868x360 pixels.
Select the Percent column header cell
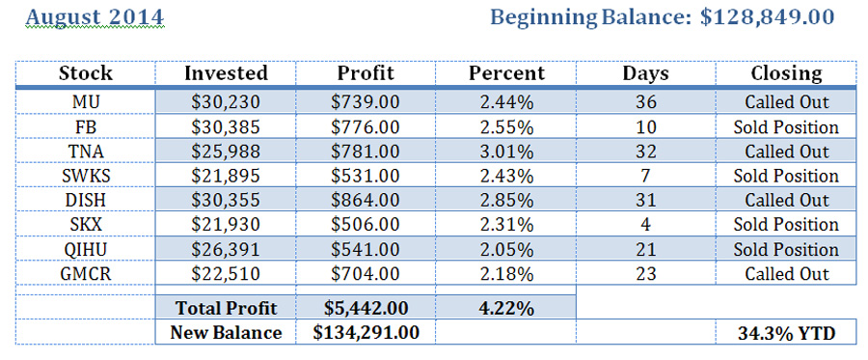coord(506,73)
